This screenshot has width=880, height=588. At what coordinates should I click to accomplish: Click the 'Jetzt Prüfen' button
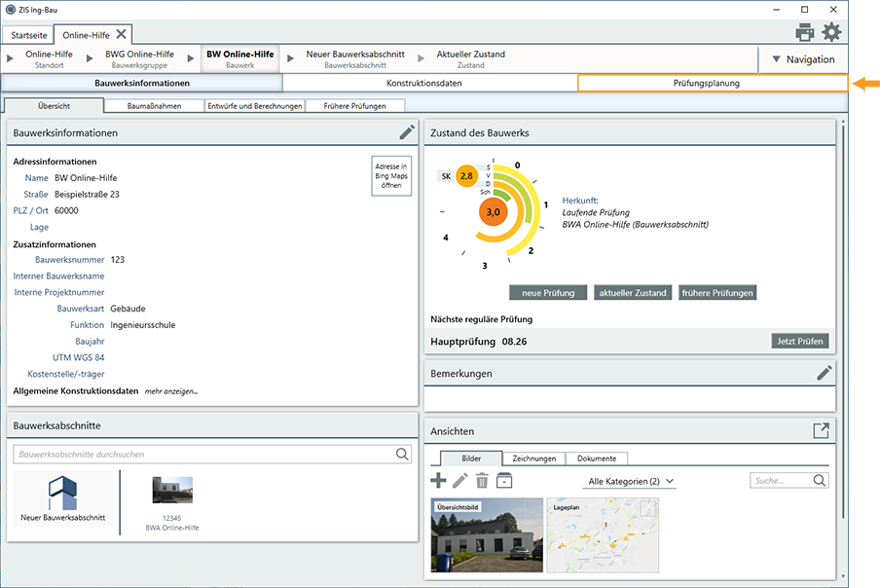point(800,341)
